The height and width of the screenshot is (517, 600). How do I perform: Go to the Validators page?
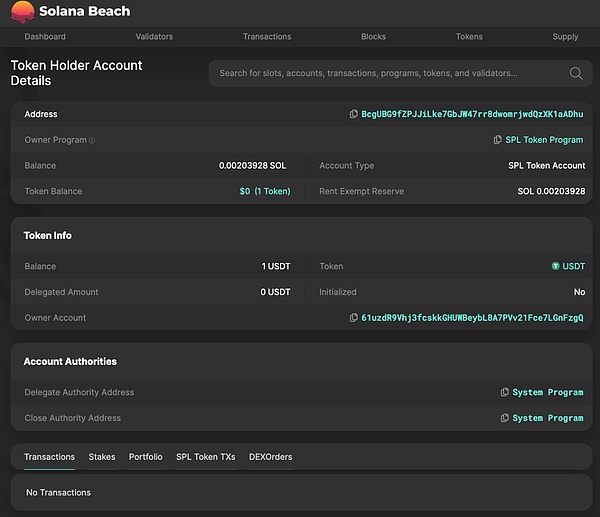tap(154, 37)
